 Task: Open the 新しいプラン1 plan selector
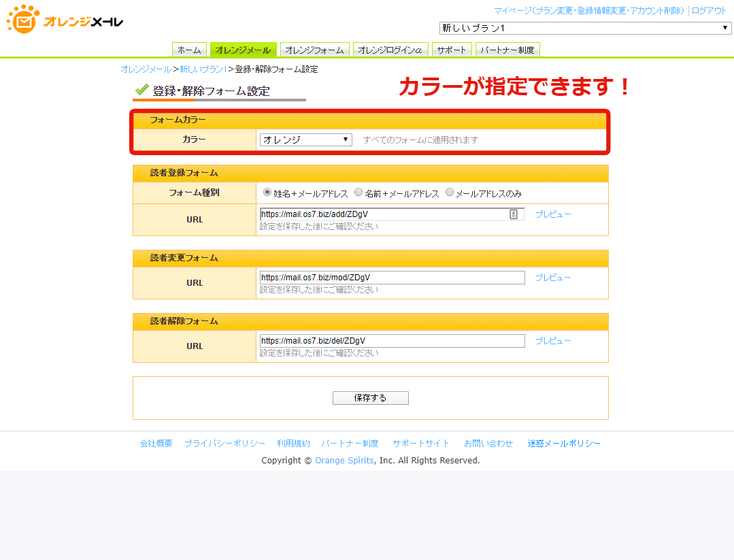585,28
